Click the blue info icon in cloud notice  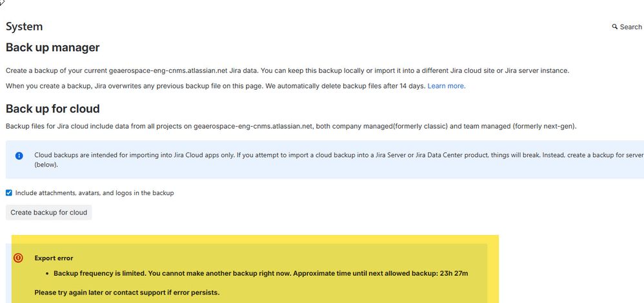pyautogui.click(x=19, y=156)
